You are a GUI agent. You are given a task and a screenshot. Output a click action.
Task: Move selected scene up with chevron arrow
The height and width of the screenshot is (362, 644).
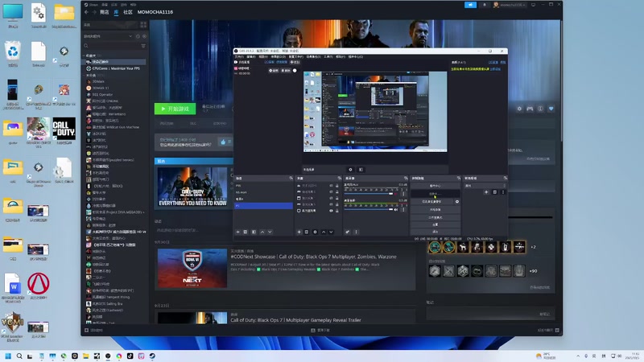[x=262, y=232]
